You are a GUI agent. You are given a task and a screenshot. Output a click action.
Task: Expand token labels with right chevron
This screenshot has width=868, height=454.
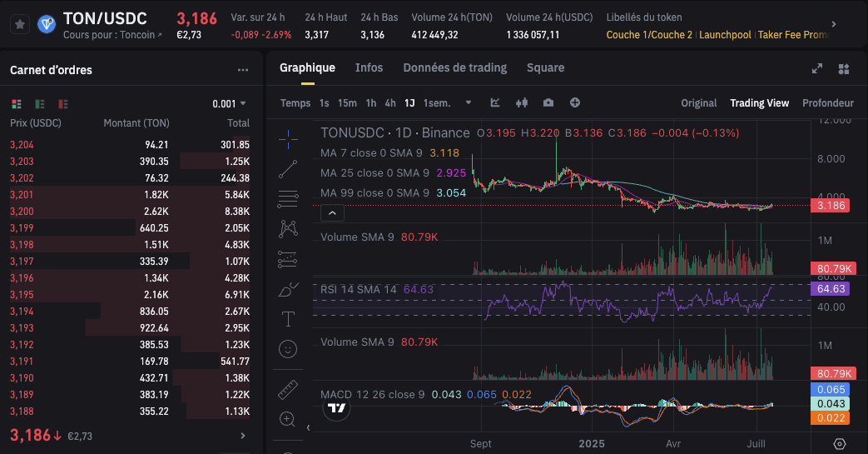[x=834, y=24]
